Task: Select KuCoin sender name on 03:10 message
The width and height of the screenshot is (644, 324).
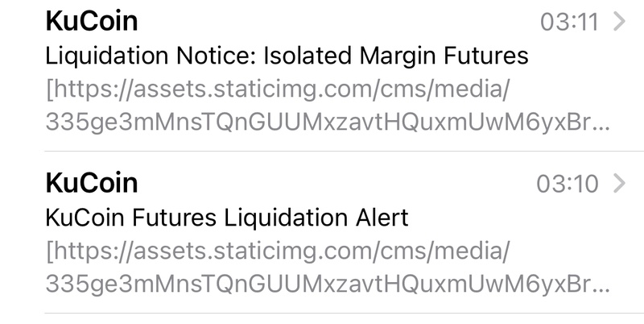Action: 92,183
